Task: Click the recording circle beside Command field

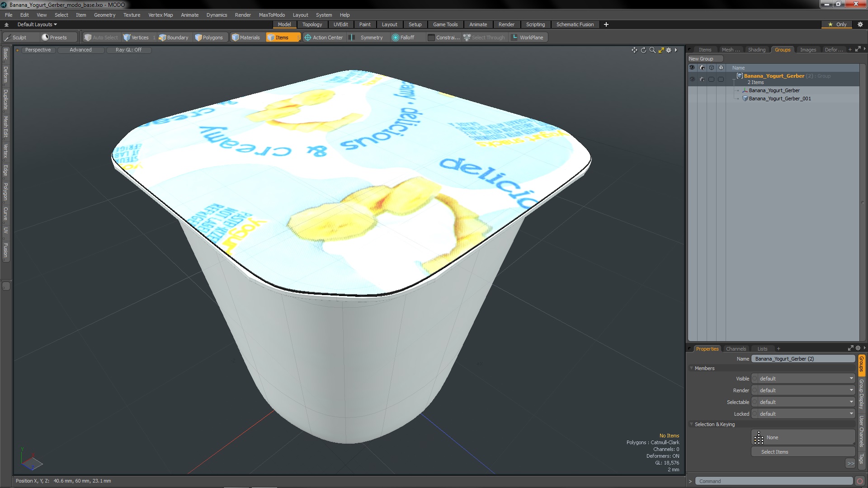Action: coord(860,481)
